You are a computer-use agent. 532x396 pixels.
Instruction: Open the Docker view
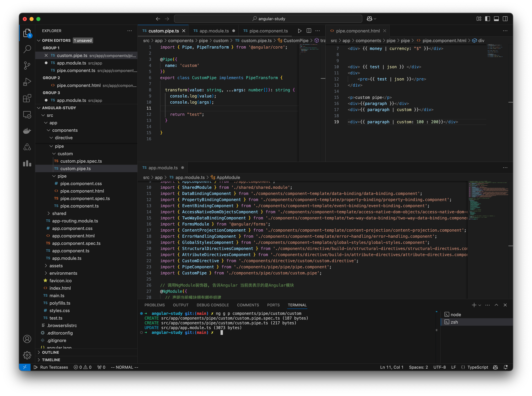[x=27, y=131]
